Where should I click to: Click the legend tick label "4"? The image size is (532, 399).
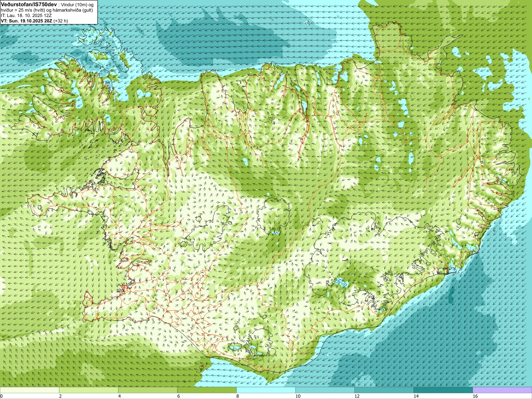pyautogui.click(x=119, y=396)
